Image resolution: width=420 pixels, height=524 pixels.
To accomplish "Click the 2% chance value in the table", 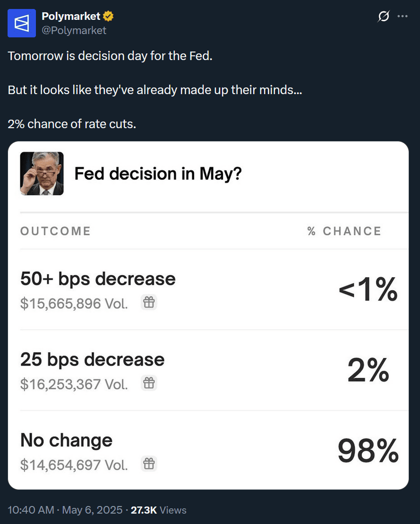I will pyautogui.click(x=368, y=370).
